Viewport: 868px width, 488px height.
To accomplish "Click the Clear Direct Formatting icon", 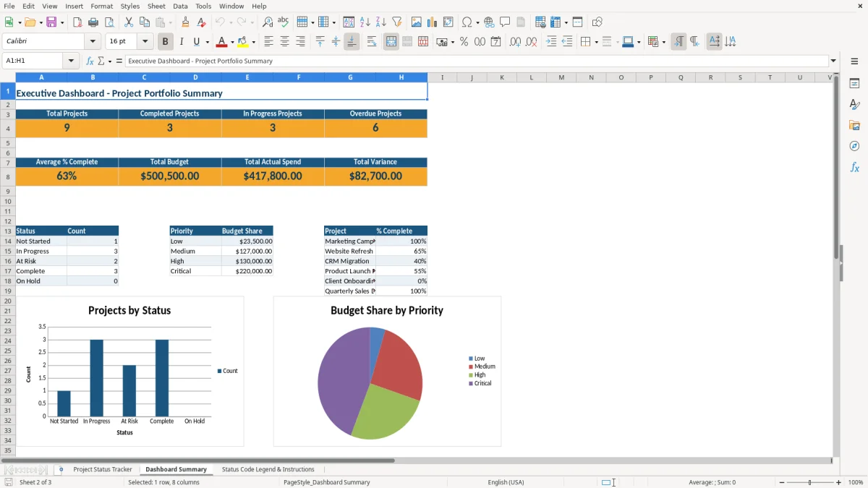I will [201, 22].
